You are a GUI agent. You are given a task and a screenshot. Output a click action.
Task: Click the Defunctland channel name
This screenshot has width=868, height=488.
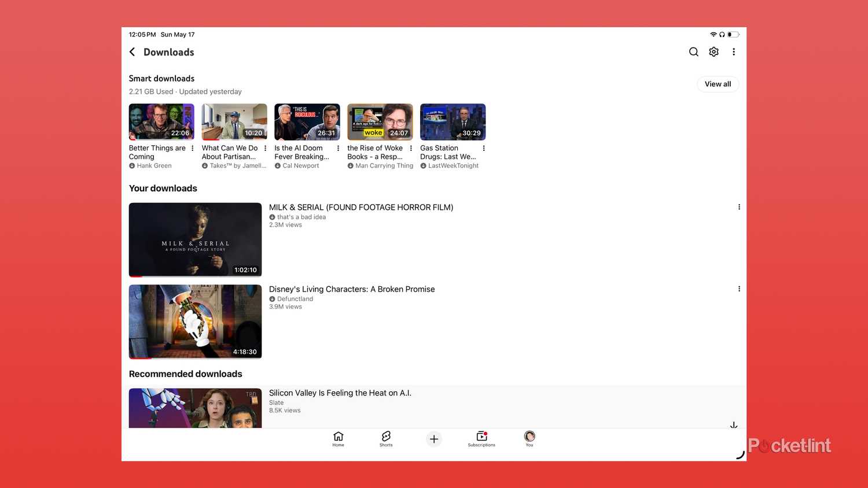click(x=295, y=299)
